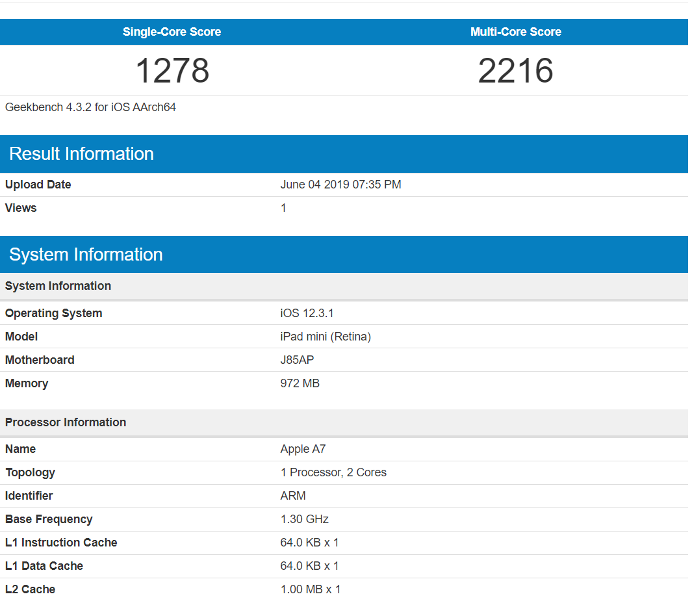
Task: Select the J85AP motherboard value
Action: pyautogui.click(x=297, y=360)
